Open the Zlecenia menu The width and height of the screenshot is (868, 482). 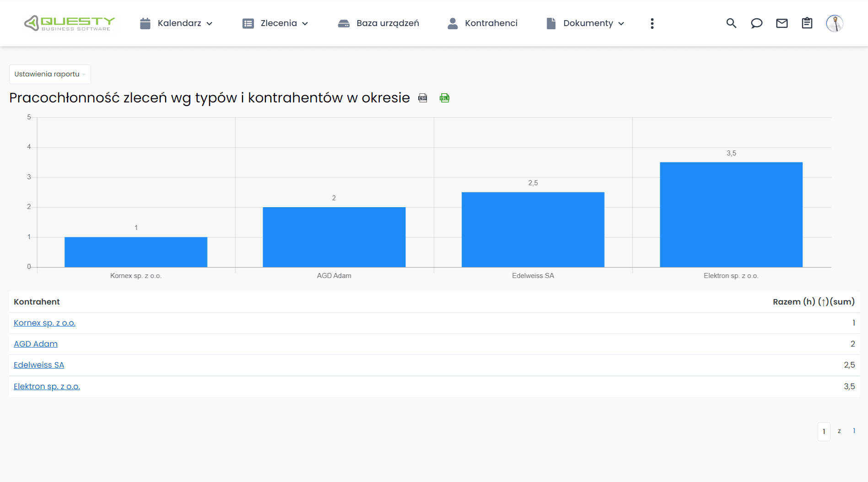click(x=279, y=23)
